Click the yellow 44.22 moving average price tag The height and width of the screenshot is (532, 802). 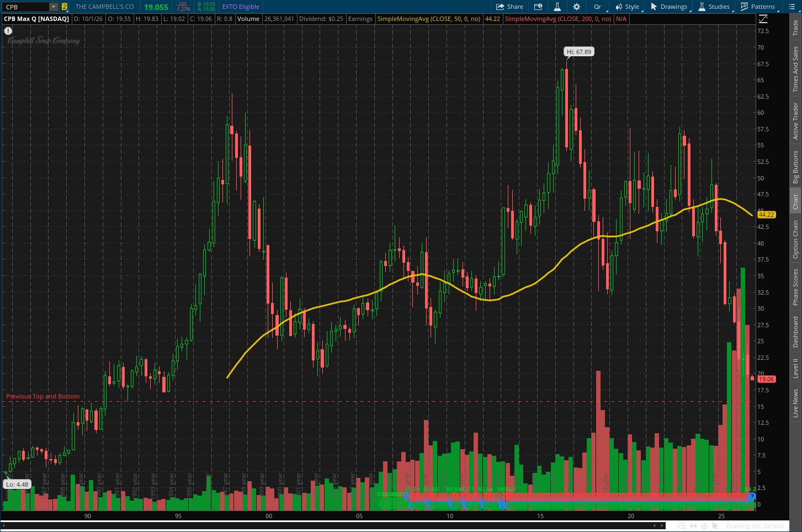[767, 215]
